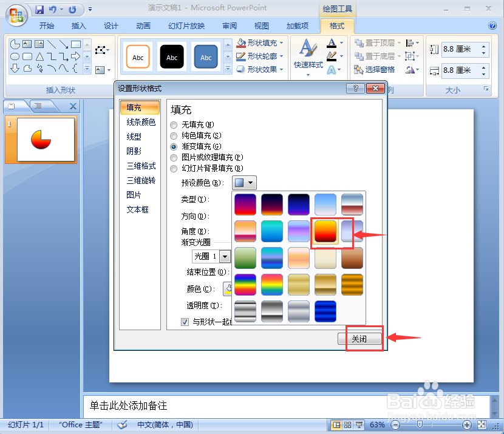504x434 pixels.
Task: Select Picture or texture fill option
Action: [x=174, y=157]
